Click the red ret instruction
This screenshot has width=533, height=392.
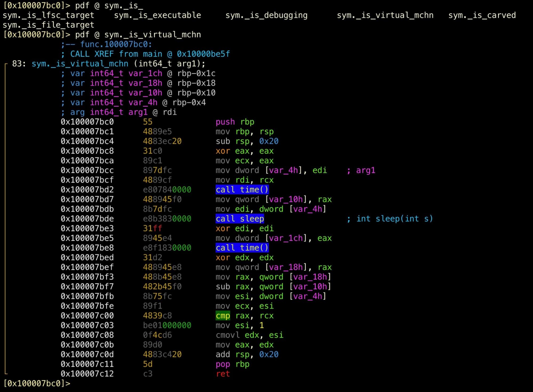(223, 374)
